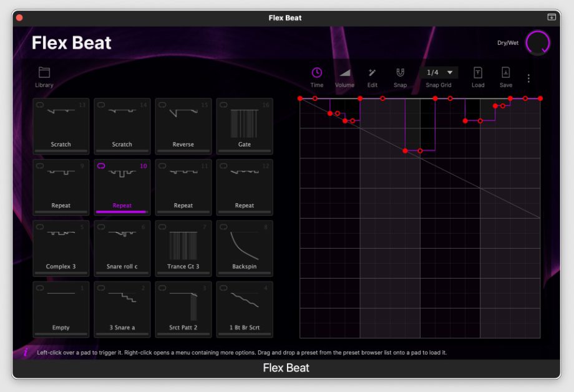
Task: Trigger the 3 Snare a pad
Action: click(122, 309)
